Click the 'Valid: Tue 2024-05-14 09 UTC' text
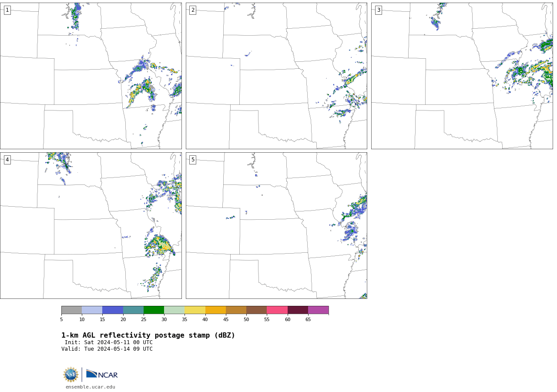The height and width of the screenshot is (392, 557). [x=107, y=349]
